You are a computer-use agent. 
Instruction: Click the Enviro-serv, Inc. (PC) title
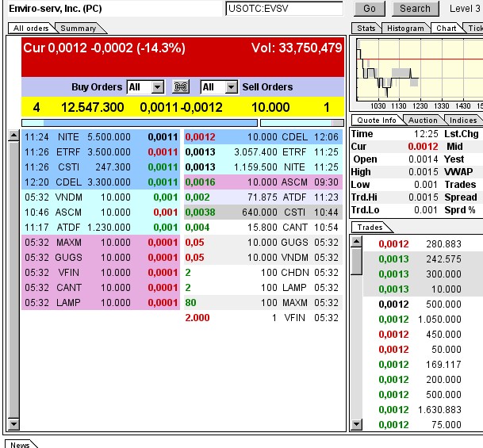pos(56,9)
